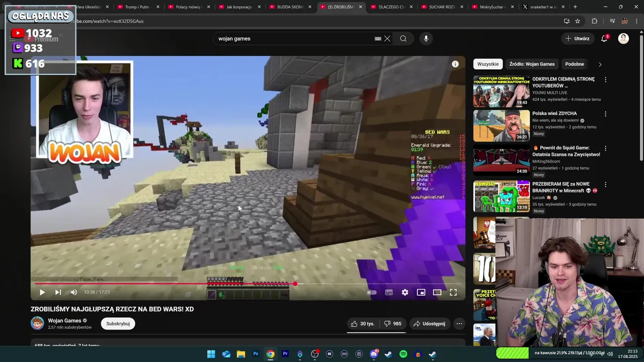Image resolution: width=644 pixels, height=362 pixels.
Task: Open options menu for Polska wieś ZDYCHA video
Action: (x=605, y=114)
